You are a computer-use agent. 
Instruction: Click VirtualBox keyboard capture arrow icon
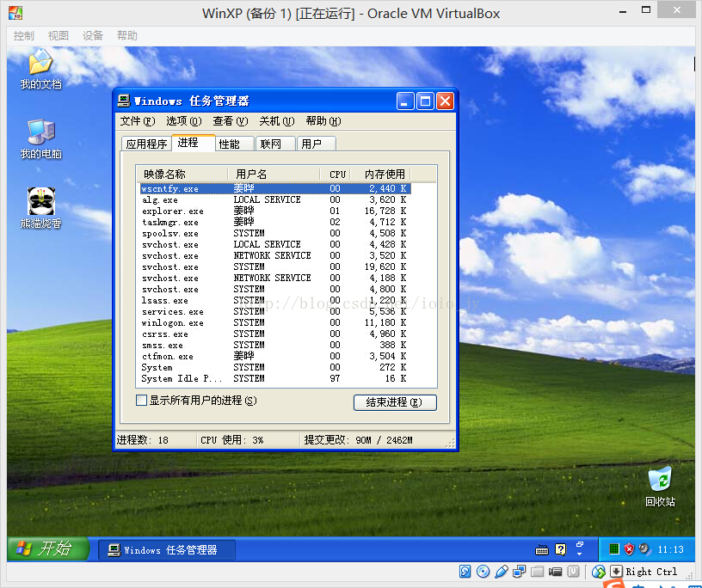point(617,572)
